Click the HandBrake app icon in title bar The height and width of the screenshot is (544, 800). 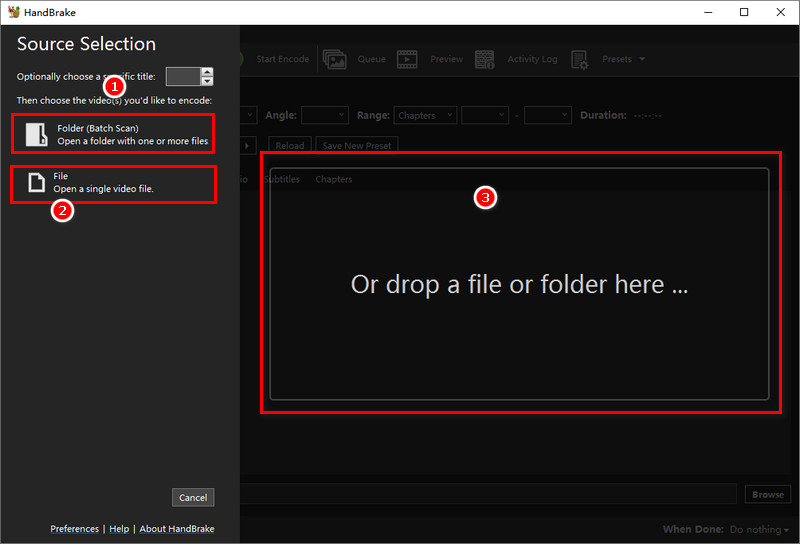pos(14,12)
